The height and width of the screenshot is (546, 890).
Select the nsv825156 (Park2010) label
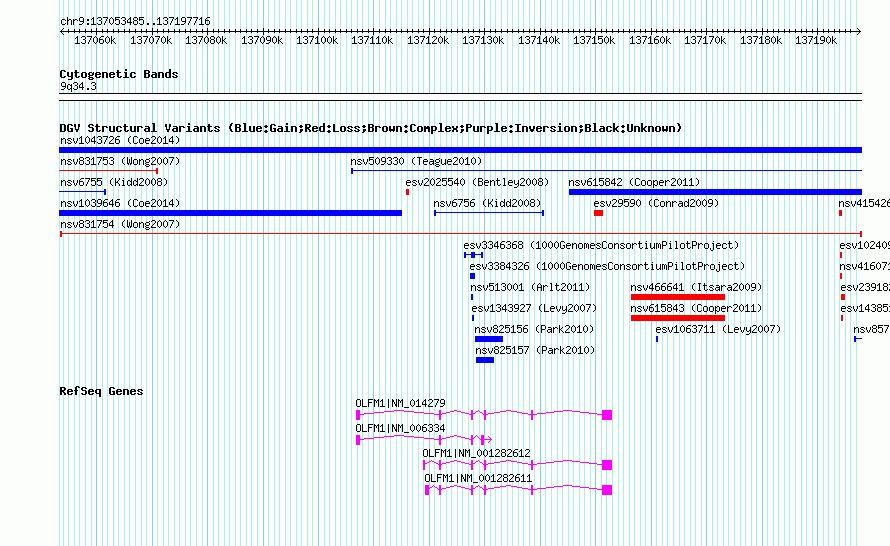click(534, 329)
